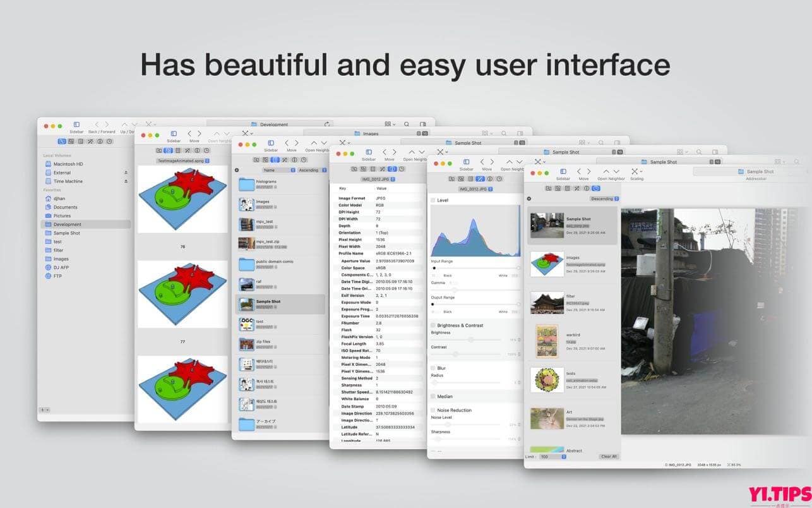The image size is (812, 508).
Task: Open search via the magnifier icon in Images window
Action: pyautogui.click(x=504, y=133)
